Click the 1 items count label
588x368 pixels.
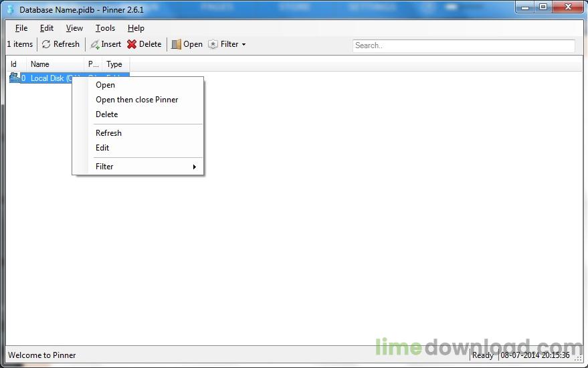20,44
